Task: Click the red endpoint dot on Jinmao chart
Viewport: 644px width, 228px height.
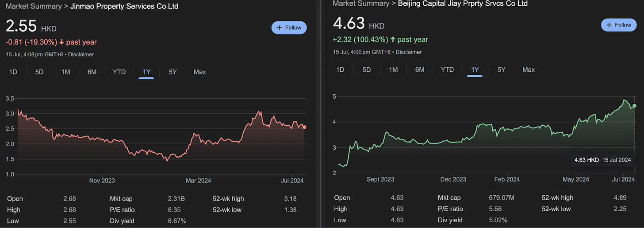Action: click(x=304, y=127)
